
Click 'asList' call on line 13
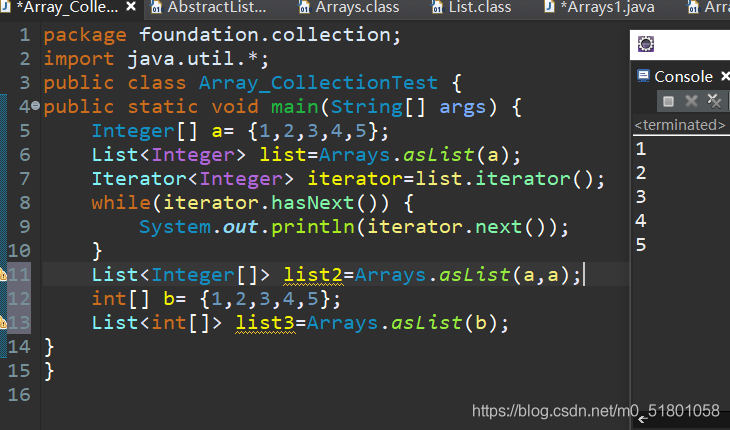pyautogui.click(x=426, y=323)
